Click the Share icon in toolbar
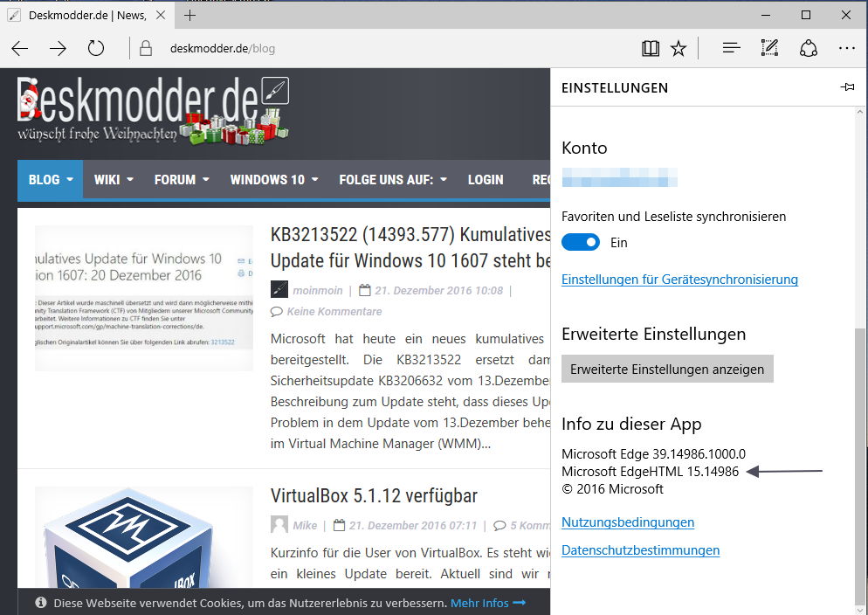The image size is (868, 615). coord(809,48)
